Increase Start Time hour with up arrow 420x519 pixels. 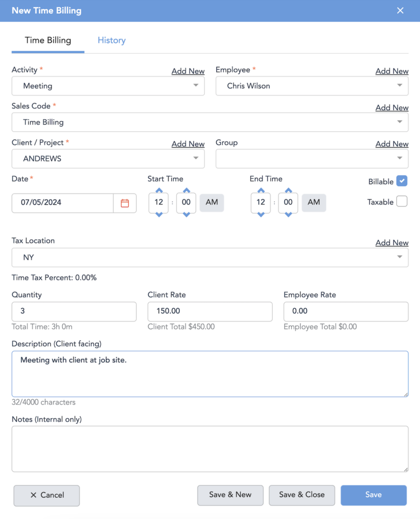pos(159,191)
